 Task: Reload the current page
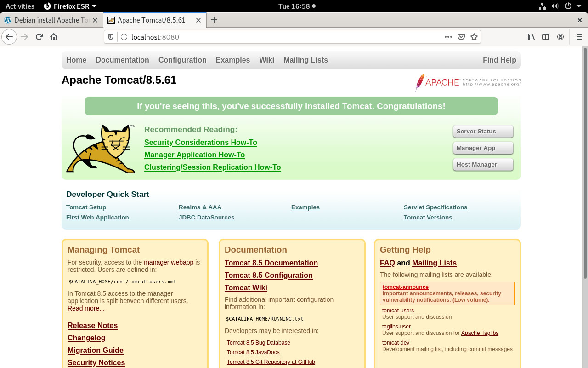coord(39,36)
